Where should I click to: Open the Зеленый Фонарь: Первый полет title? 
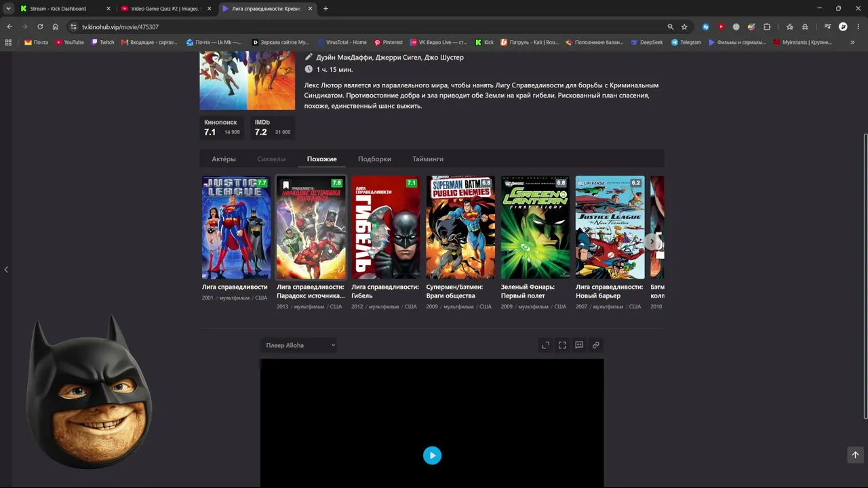[x=528, y=291]
